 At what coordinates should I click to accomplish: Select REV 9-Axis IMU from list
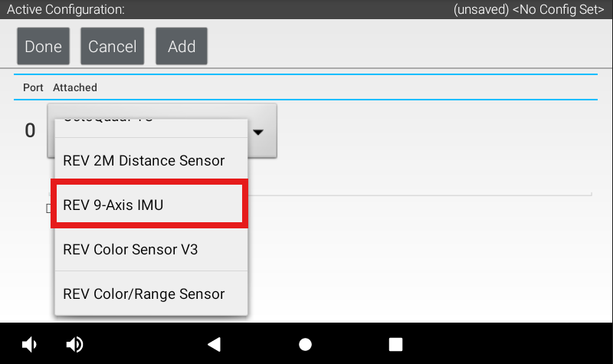(x=150, y=205)
